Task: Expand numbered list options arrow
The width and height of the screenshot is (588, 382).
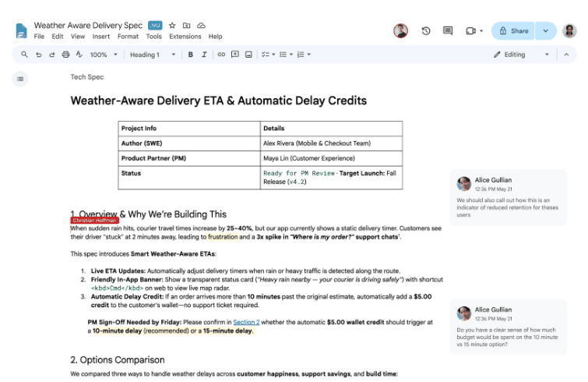Action: pyautogui.click(x=309, y=55)
